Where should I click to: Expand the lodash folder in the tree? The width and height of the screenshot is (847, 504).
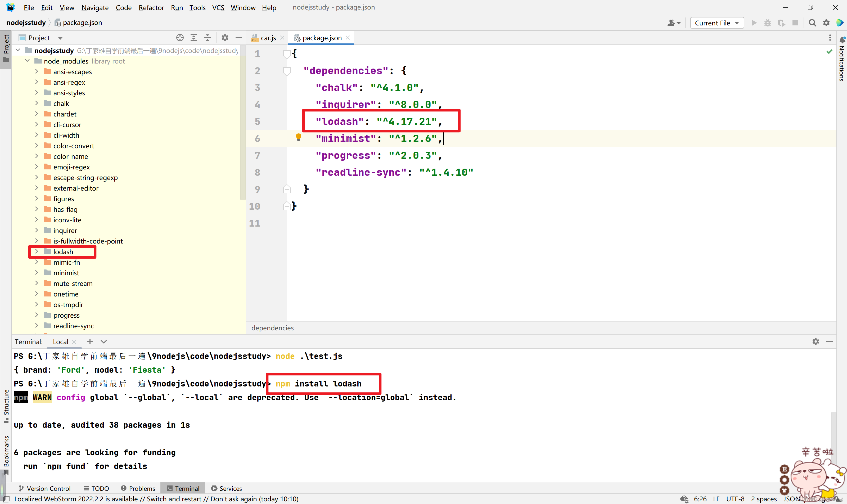[x=36, y=252]
